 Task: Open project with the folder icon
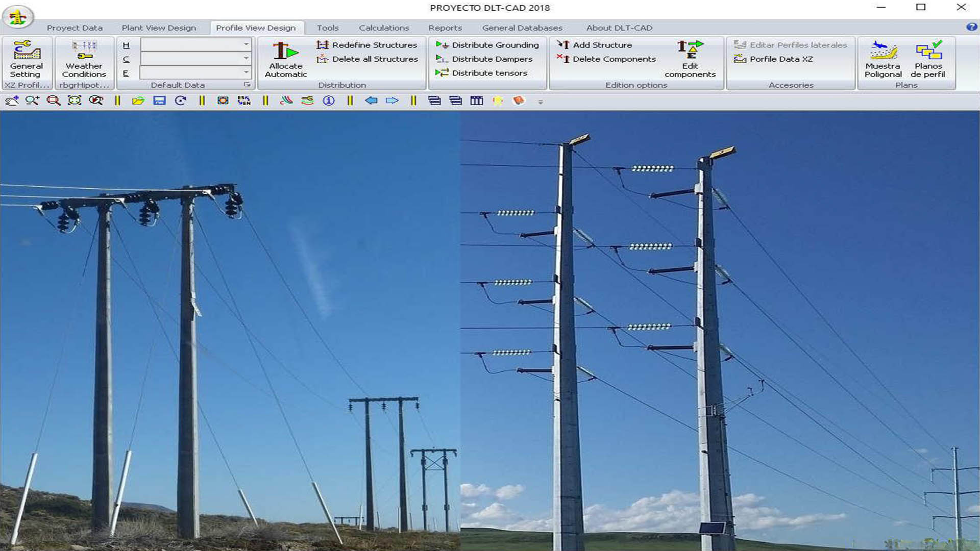tap(138, 101)
